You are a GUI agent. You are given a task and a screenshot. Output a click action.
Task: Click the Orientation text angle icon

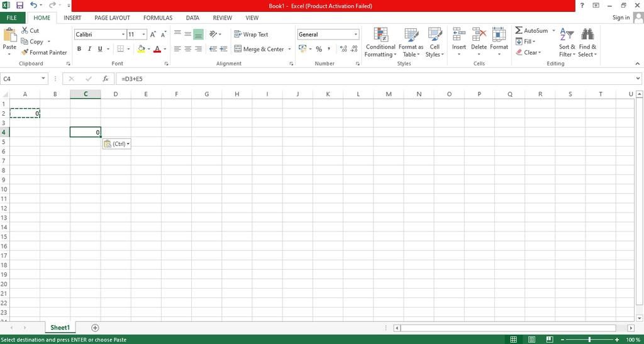[213, 34]
